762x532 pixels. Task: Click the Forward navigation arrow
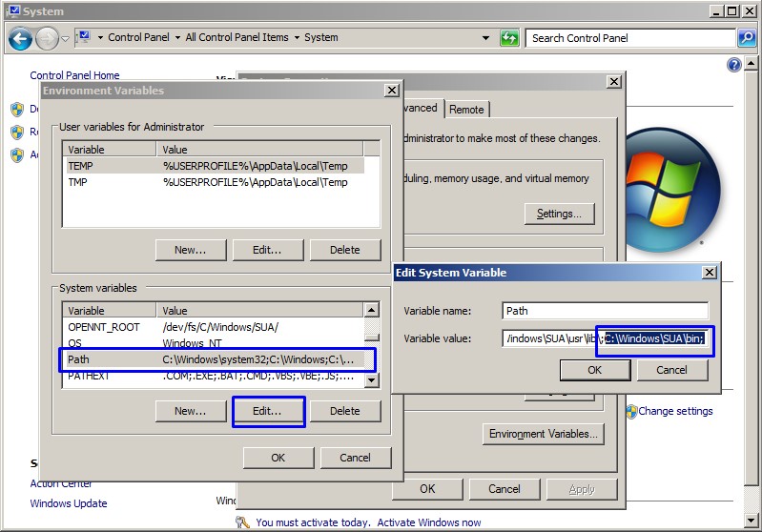coord(47,38)
